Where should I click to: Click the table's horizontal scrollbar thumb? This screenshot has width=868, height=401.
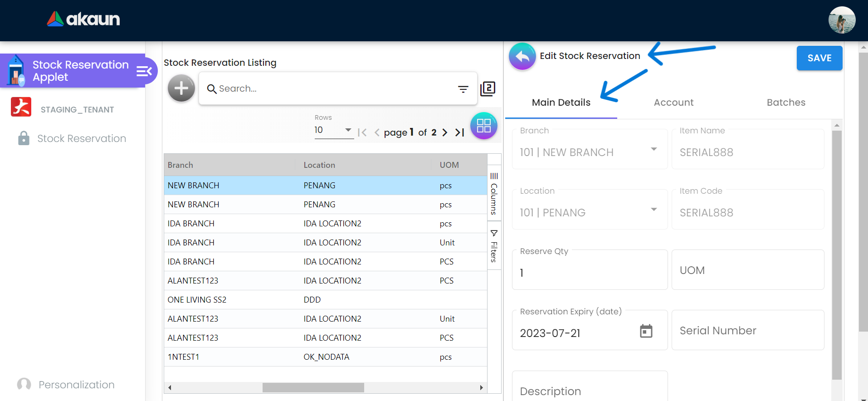point(313,387)
